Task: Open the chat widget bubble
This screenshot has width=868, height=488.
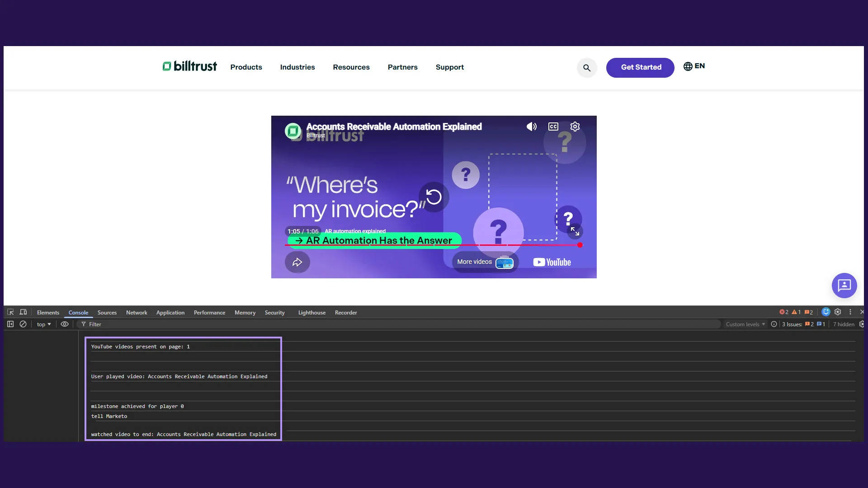Action: click(844, 286)
